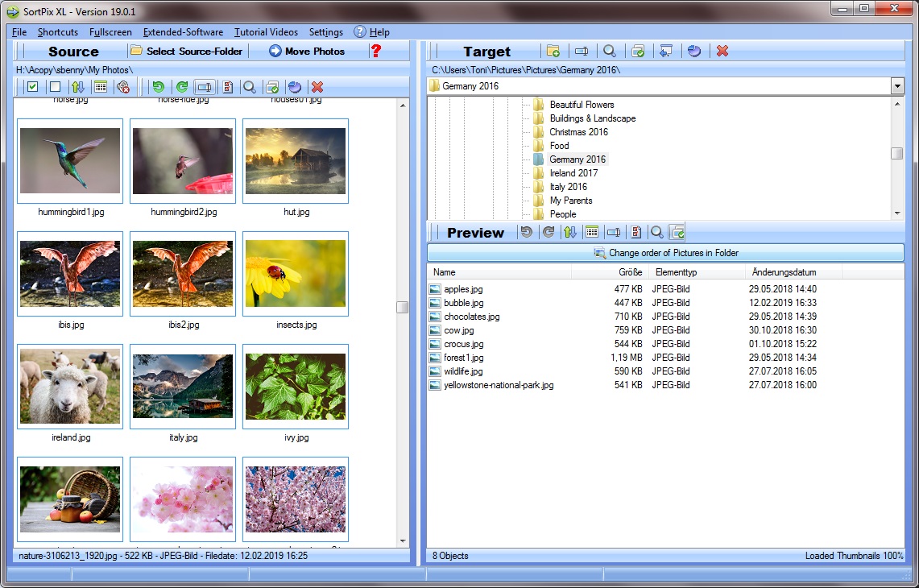Click the red X delete icon in Source toolbar
The width and height of the screenshot is (919, 588).
pos(317,87)
